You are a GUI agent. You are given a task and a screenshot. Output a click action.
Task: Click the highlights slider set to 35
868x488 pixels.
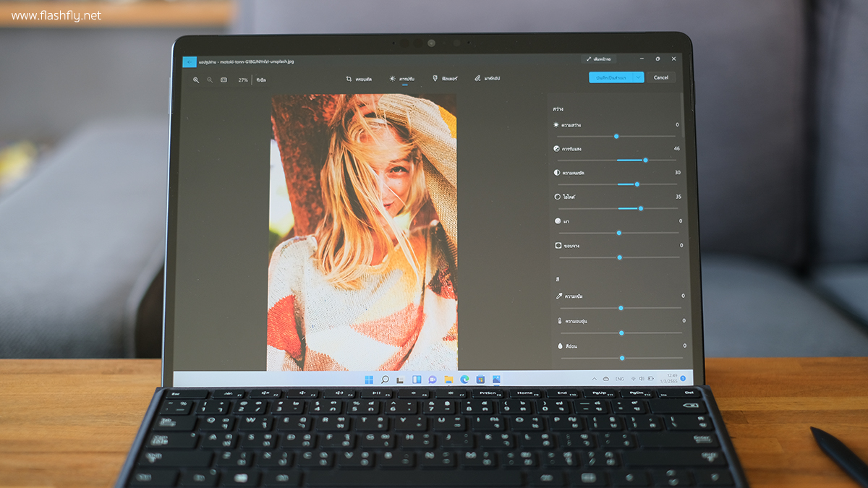(x=640, y=208)
